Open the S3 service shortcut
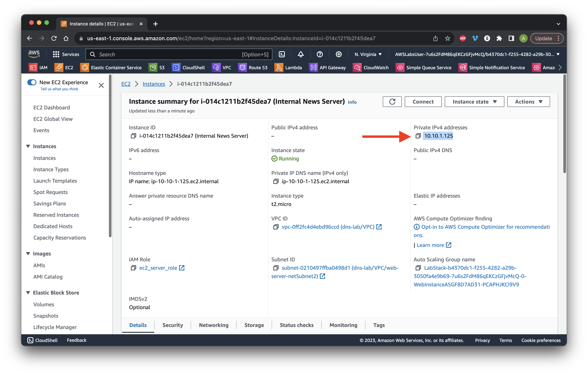Image resolution: width=588 pixels, height=374 pixels. [156, 68]
